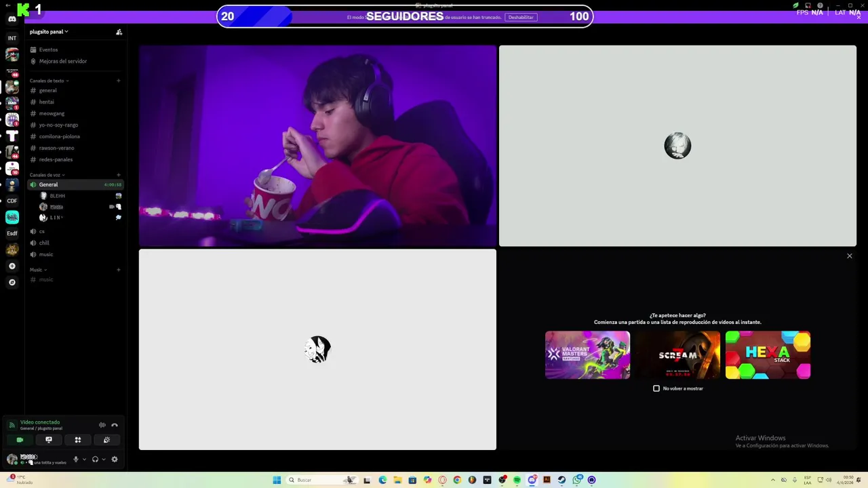Create channel in Music category
The height and width of the screenshot is (488, 868).
[x=118, y=270]
